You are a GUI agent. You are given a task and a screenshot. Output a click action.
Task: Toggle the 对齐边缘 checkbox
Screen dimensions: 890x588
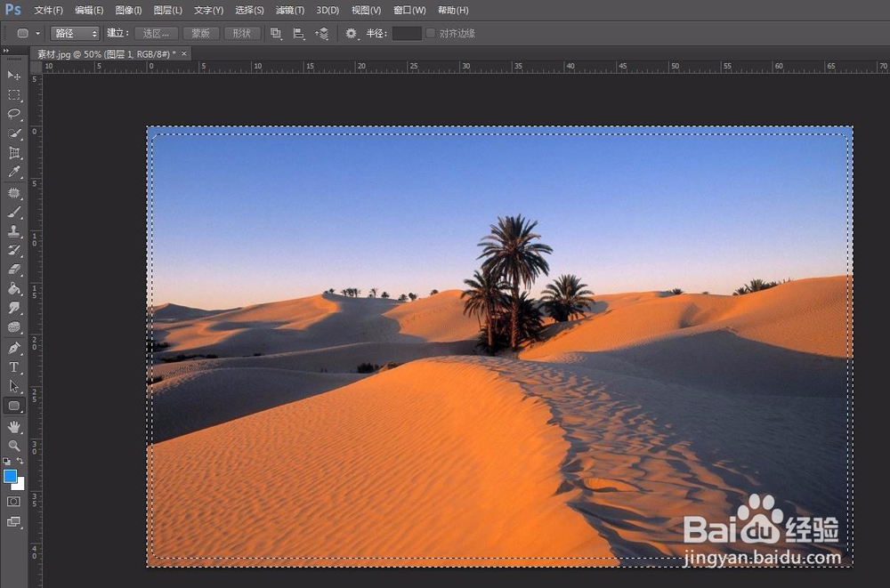click(x=431, y=34)
